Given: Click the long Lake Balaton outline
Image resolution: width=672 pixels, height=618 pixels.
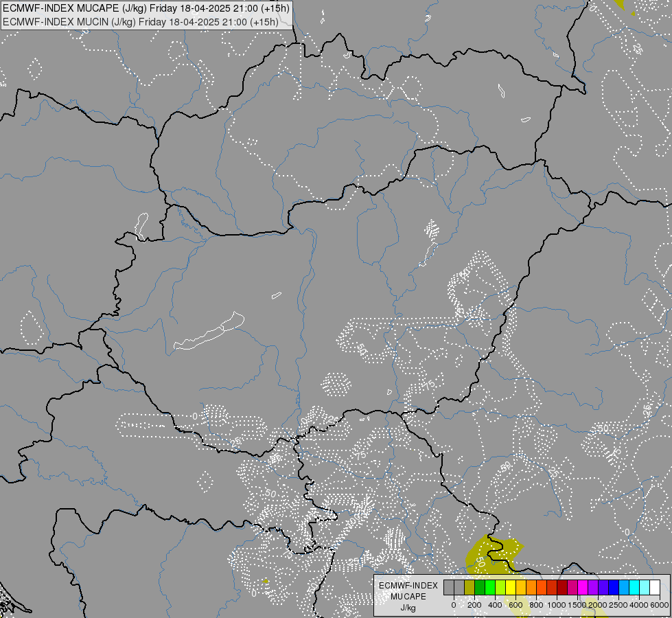Looking at the screenshot, I should (x=209, y=331).
